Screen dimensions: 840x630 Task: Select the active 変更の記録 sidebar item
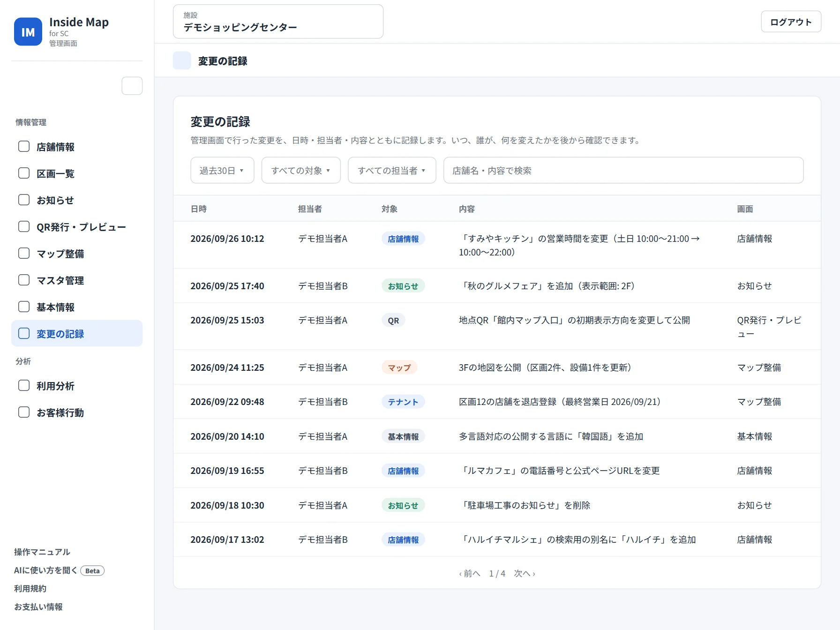pyautogui.click(x=77, y=333)
